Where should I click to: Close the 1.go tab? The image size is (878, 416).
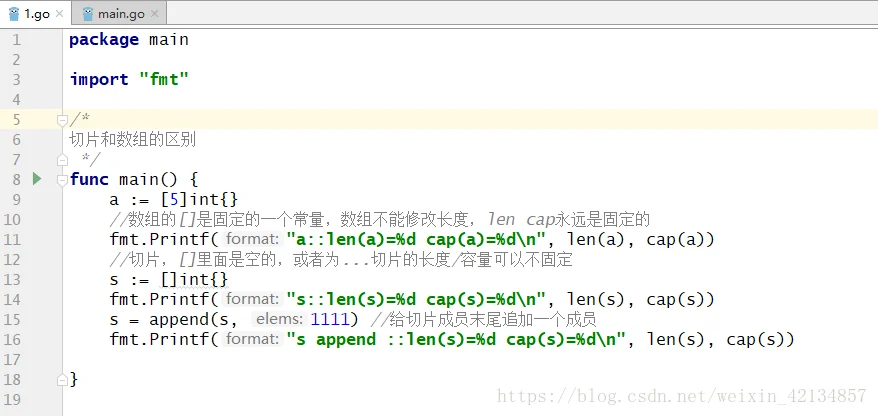(59, 14)
